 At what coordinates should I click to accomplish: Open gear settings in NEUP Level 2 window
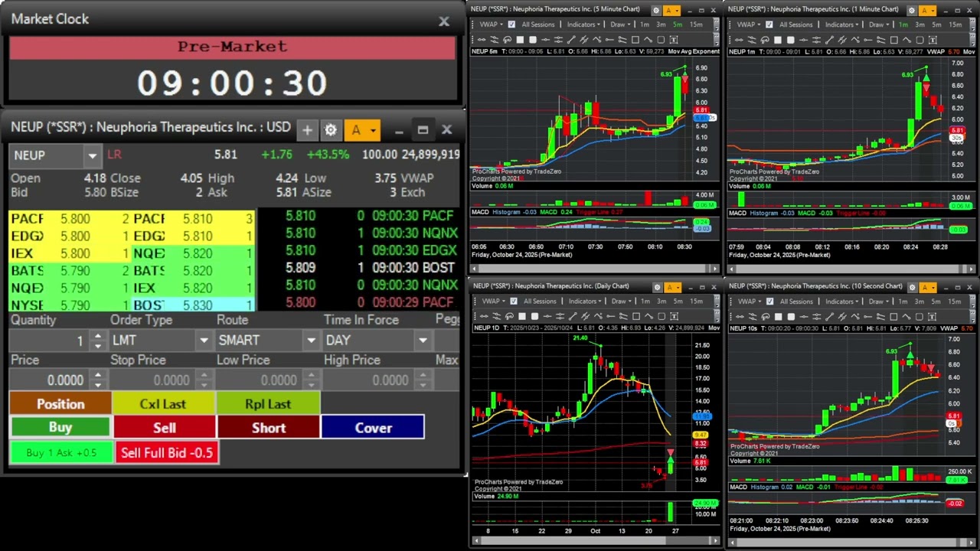[331, 130]
